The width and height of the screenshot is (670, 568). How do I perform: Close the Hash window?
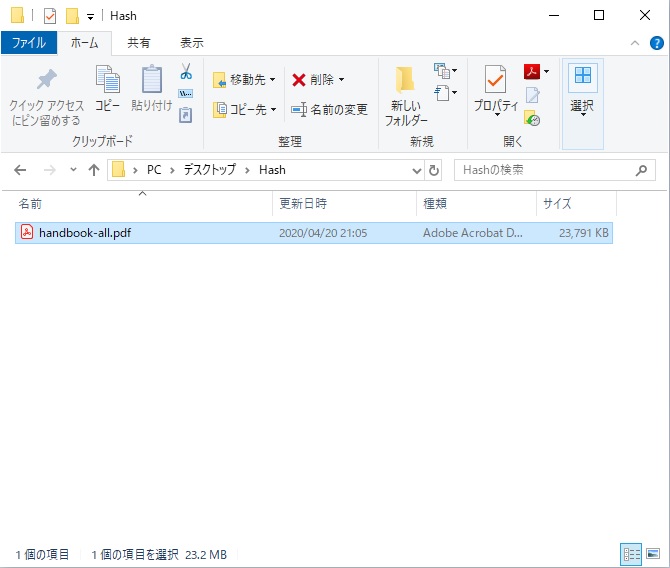645,15
